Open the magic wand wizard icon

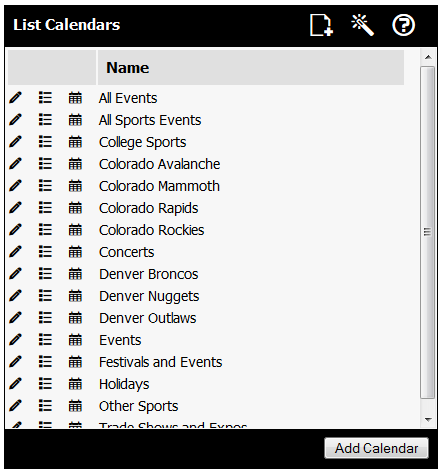[x=362, y=25]
